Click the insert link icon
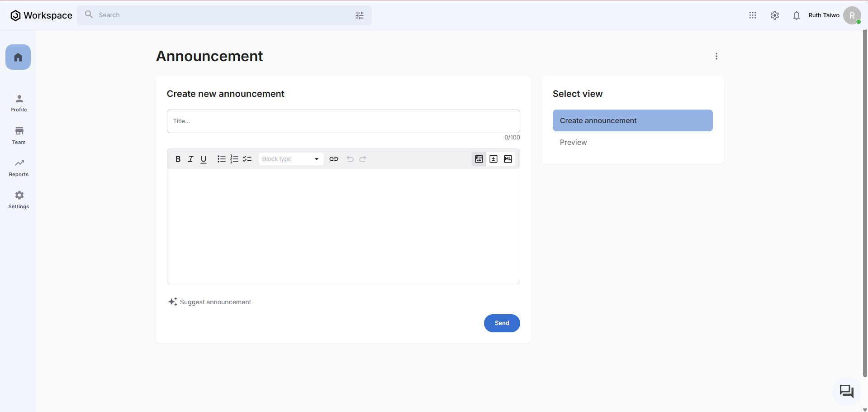868x412 pixels. pos(334,159)
